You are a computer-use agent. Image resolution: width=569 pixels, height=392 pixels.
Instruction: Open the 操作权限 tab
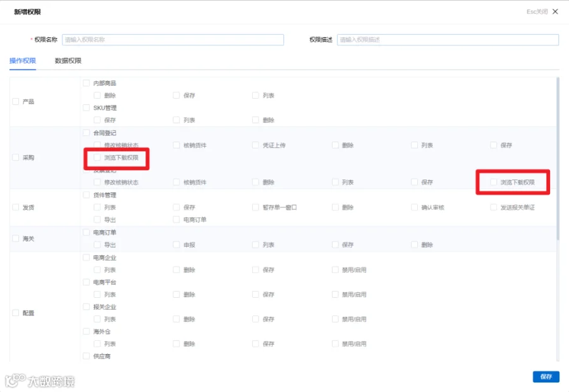[x=23, y=61]
